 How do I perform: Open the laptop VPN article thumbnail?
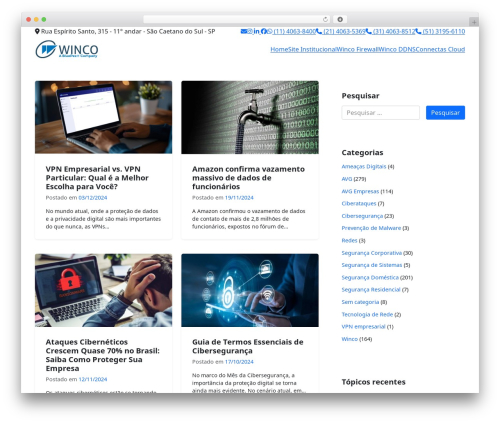[104, 117]
